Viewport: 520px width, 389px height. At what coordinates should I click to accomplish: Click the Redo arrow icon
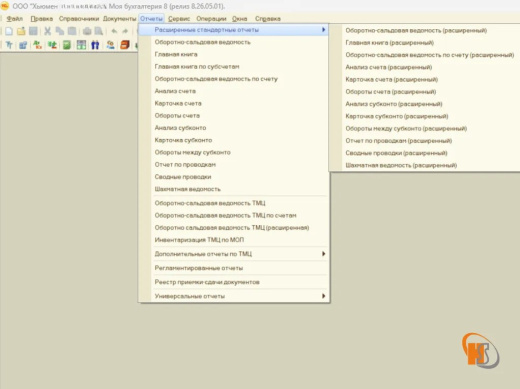coord(125,31)
